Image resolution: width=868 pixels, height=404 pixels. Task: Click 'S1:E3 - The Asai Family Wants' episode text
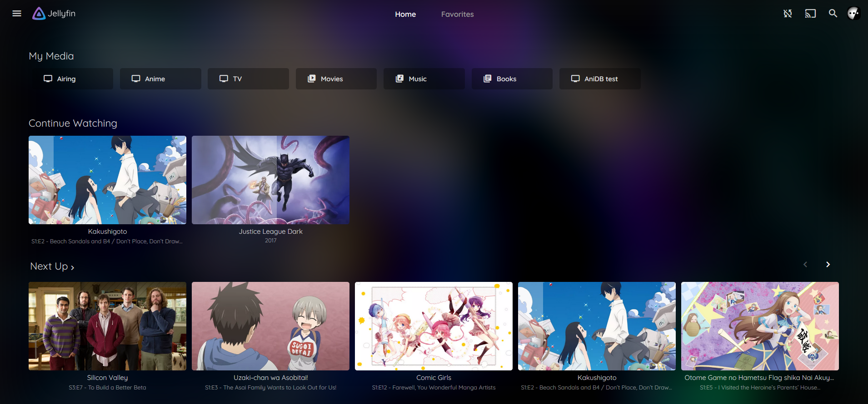click(x=270, y=388)
